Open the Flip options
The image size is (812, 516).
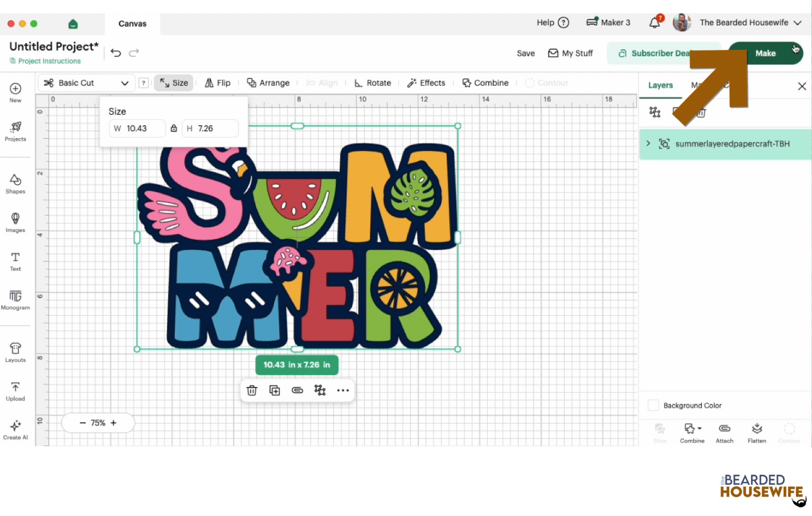pyautogui.click(x=217, y=83)
